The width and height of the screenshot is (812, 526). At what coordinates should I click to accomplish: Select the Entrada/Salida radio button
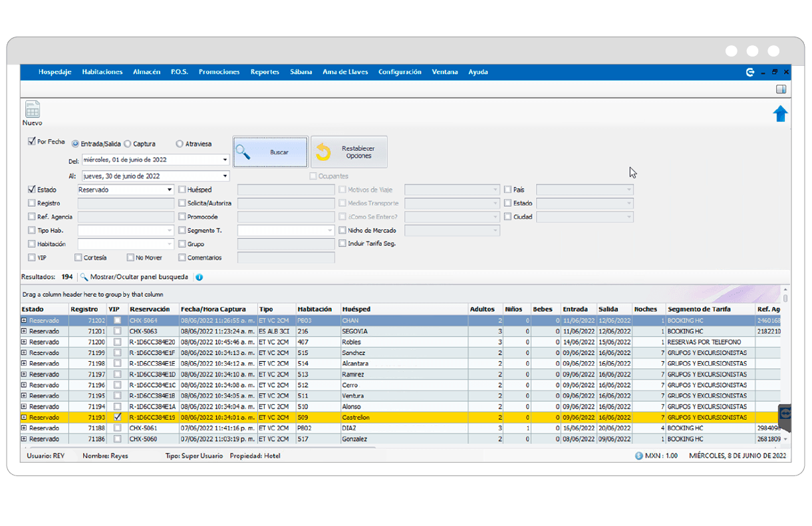click(x=75, y=144)
